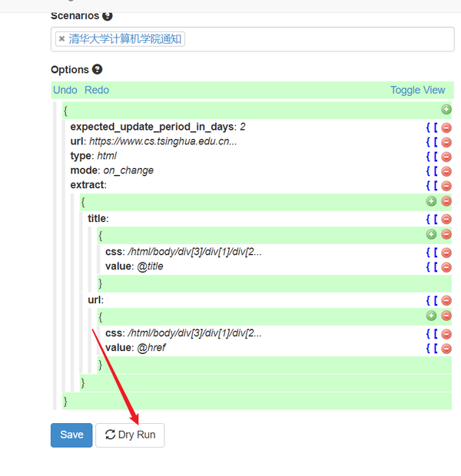Click the square bracket icon on extract row

point(436,186)
